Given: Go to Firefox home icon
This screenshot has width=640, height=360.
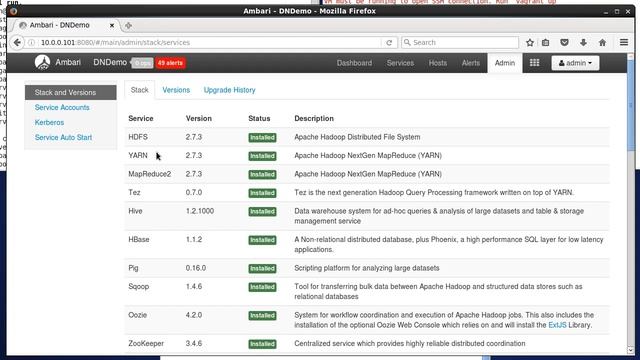Looking at the screenshot, I should [602, 42].
